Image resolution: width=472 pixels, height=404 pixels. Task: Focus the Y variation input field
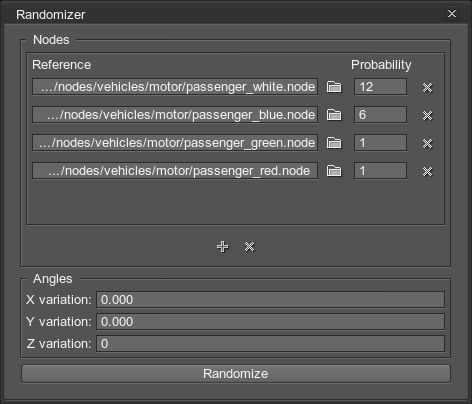pyautogui.click(x=270, y=321)
